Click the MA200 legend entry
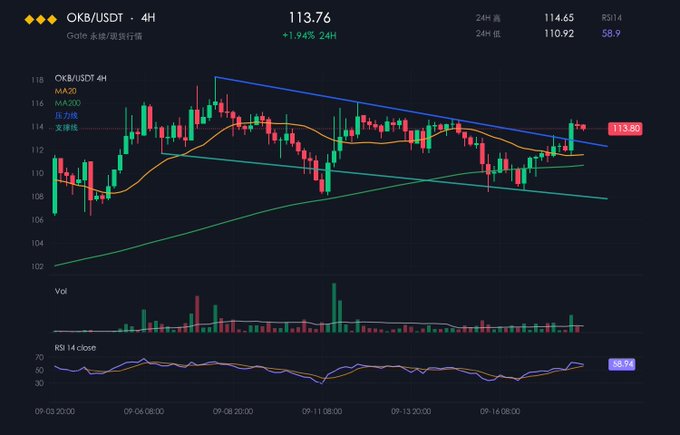This screenshot has width=680, height=435. pos(67,103)
